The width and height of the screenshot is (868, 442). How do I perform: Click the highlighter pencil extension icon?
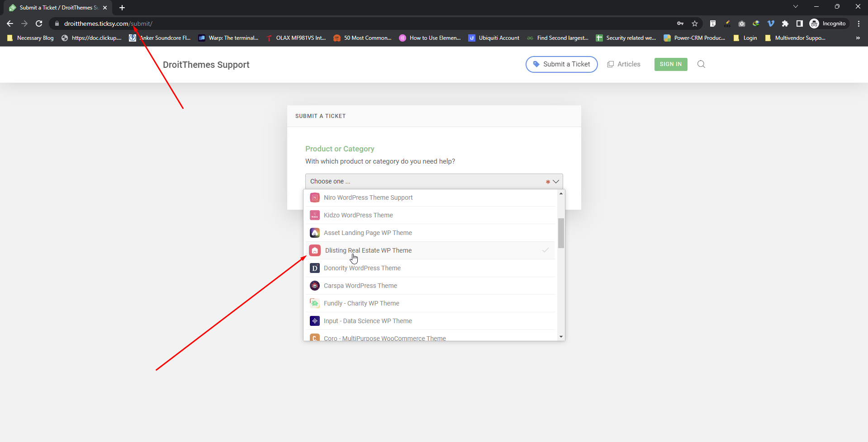(727, 24)
